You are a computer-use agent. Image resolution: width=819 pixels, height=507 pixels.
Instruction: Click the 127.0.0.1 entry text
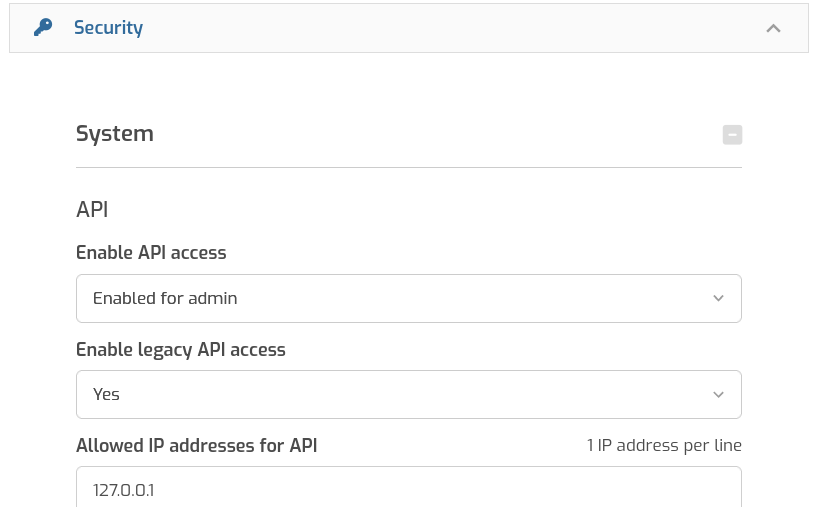click(x=124, y=490)
